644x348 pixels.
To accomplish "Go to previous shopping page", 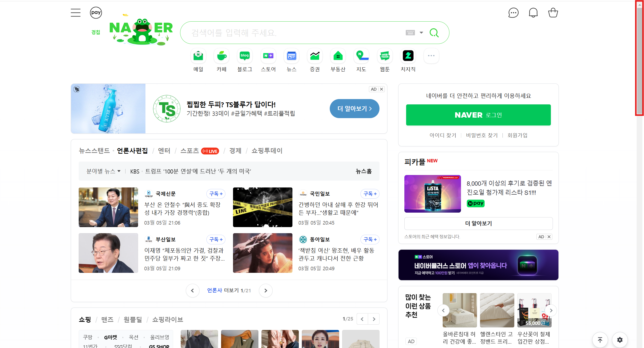I will click(x=362, y=319).
